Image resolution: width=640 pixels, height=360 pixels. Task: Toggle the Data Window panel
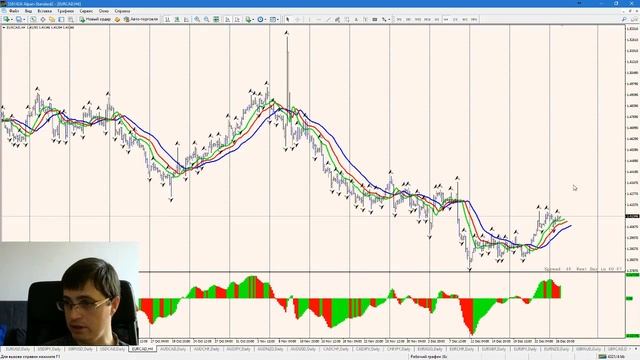click(42, 19)
